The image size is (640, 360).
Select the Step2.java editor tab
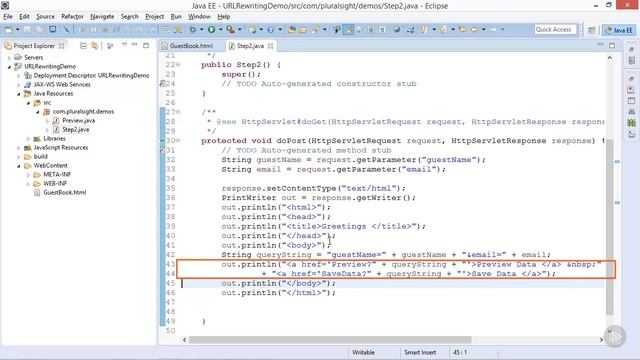pos(250,46)
